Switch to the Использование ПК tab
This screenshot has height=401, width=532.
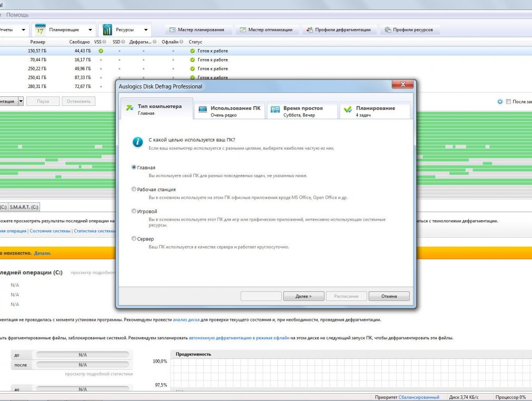[x=230, y=111]
